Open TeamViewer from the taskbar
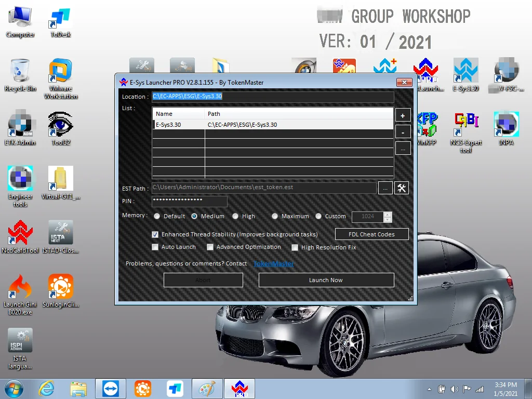 (x=111, y=389)
